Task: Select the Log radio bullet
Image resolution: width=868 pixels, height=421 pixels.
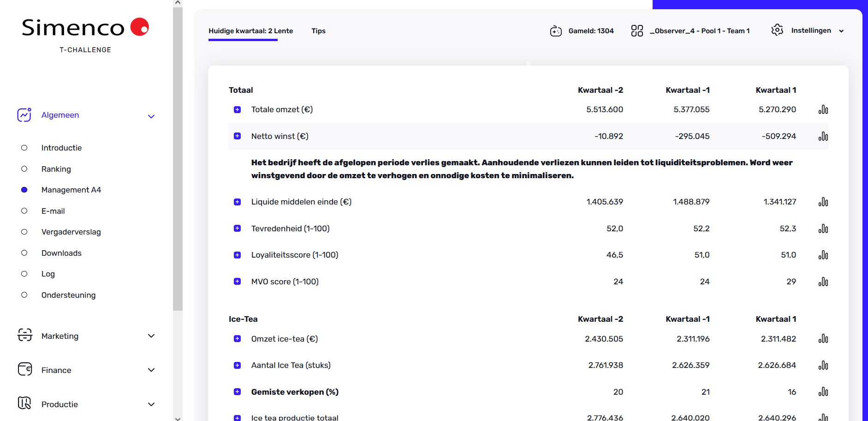Action: (x=24, y=274)
